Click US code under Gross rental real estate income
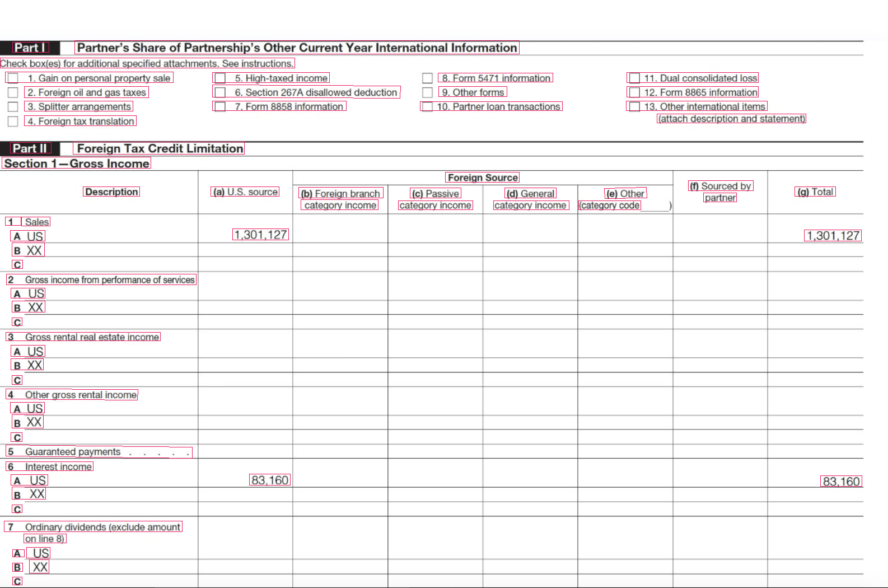The width and height of the screenshot is (888, 588). click(x=36, y=351)
